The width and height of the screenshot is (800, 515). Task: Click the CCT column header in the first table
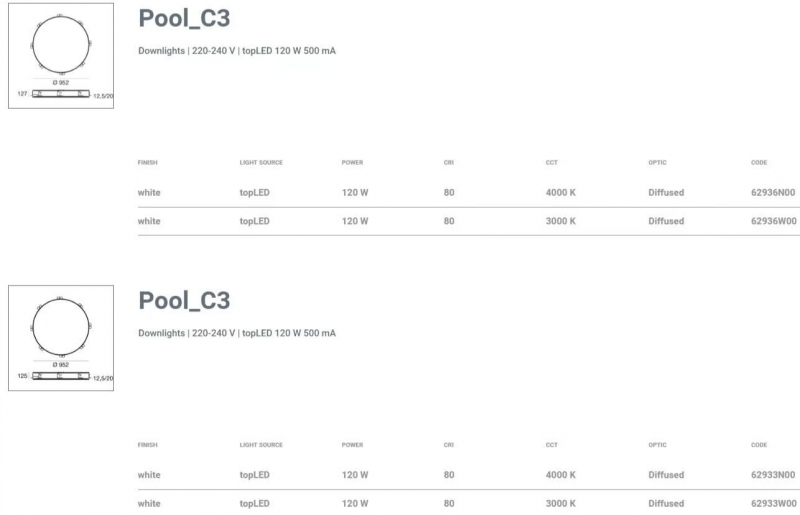click(552, 162)
